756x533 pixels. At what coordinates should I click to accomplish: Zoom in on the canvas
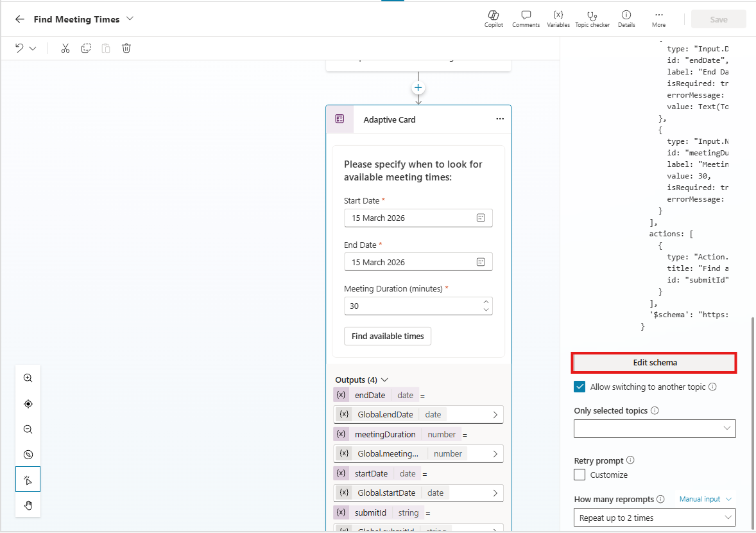(x=28, y=378)
